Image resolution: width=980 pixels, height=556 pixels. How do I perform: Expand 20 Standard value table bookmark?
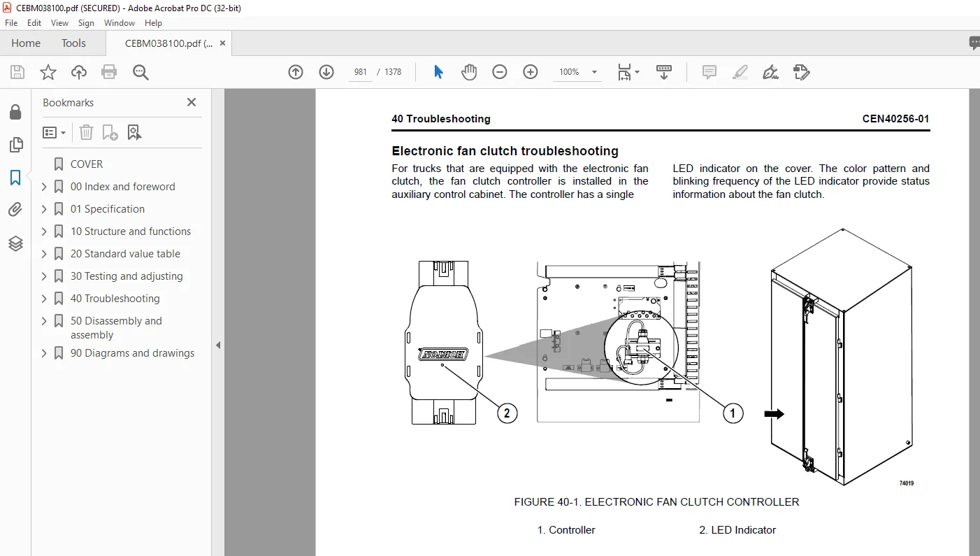[44, 254]
